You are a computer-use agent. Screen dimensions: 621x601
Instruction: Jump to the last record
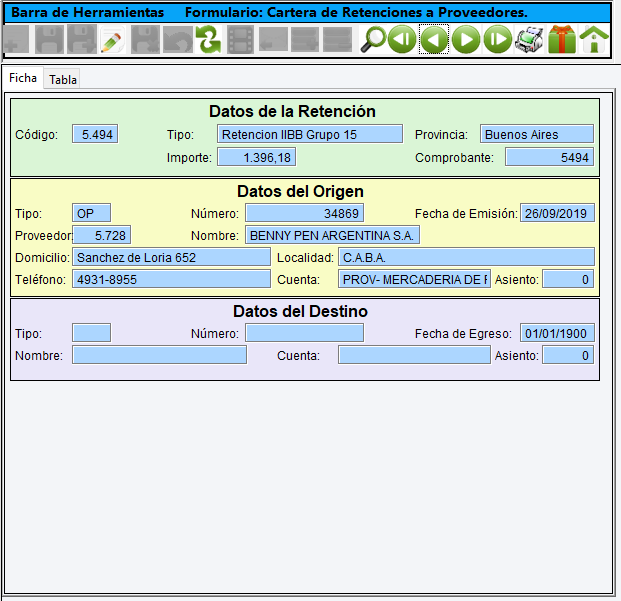point(498,39)
